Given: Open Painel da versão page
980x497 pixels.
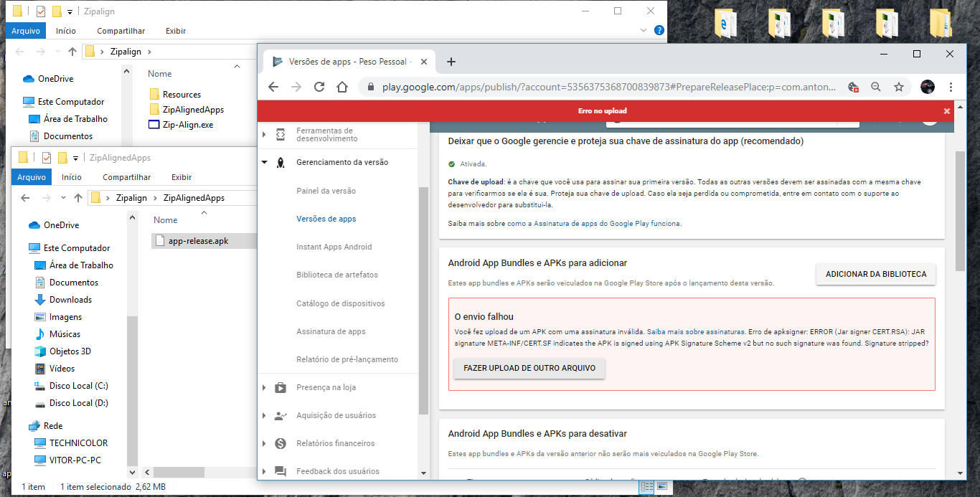Looking at the screenshot, I should coord(326,191).
